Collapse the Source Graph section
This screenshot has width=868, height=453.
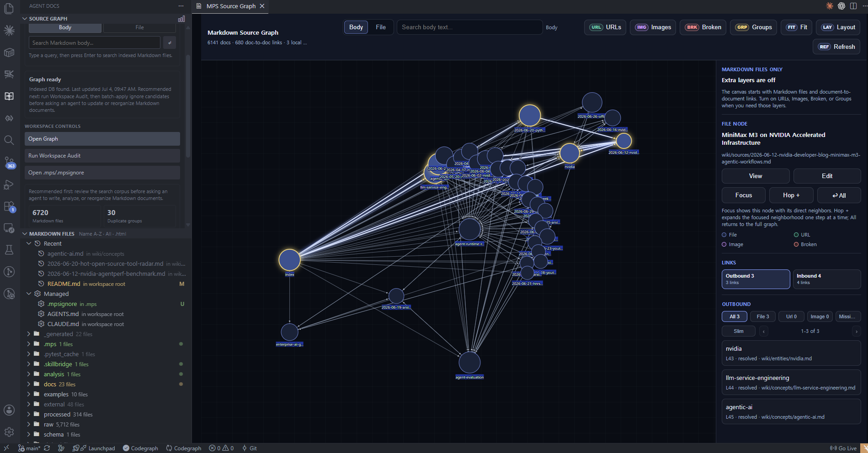[25, 19]
